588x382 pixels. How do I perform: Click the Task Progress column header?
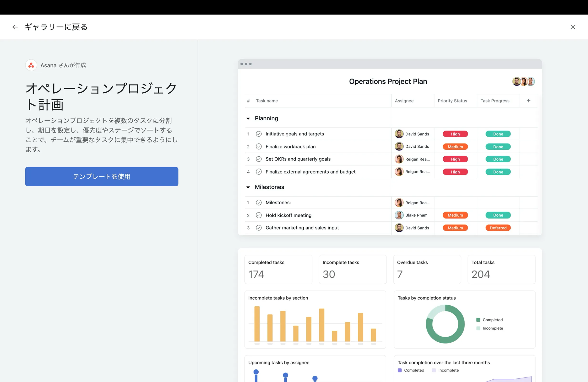[495, 101]
